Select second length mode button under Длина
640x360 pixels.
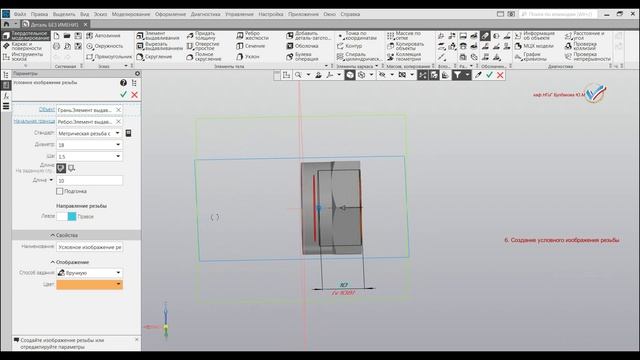point(71,168)
